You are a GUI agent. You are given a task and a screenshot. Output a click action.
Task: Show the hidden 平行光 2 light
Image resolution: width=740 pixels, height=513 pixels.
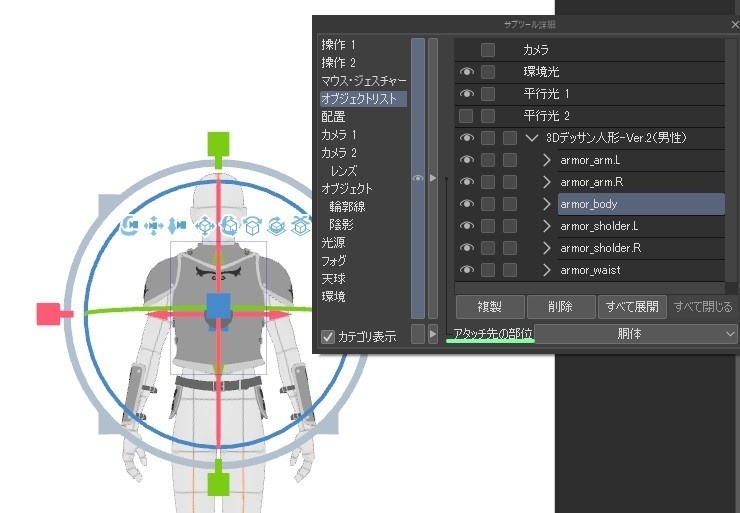pyautogui.click(x=466, y=116)
